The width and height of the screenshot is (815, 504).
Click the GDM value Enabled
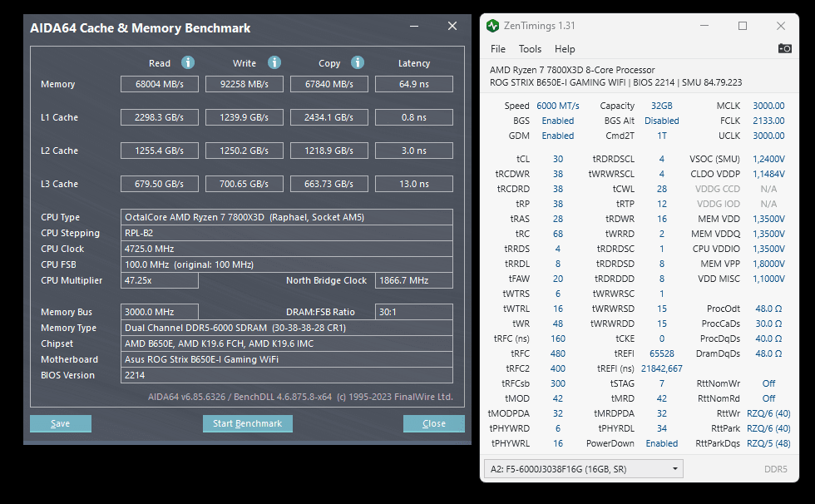[x=558, y=136]
